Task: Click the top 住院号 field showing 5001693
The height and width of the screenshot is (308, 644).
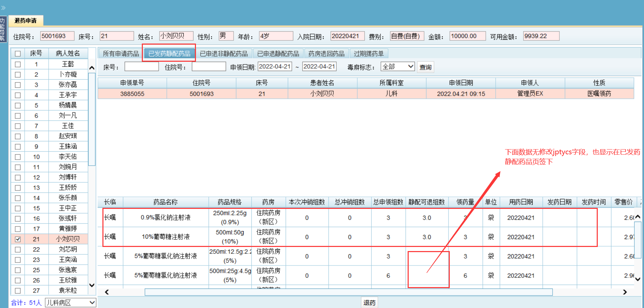Action: point(57,36)
